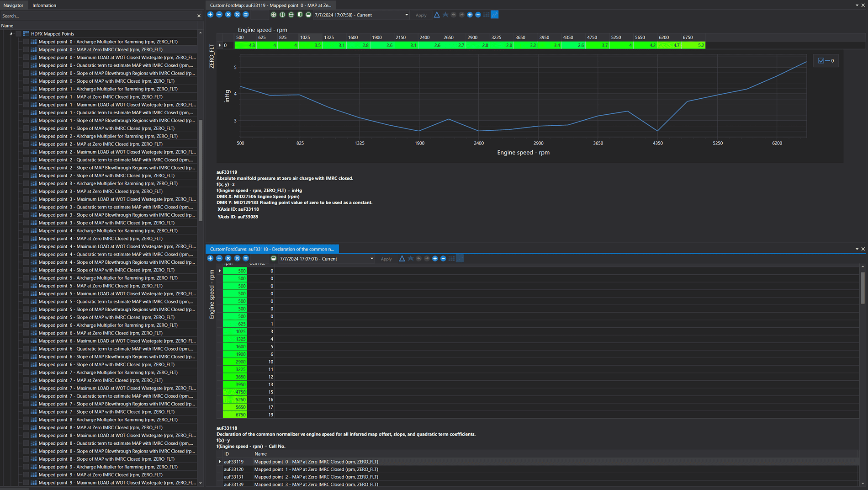Screen dimensions: 868x490
Task: Click the subtract icon in curve toolbar
Action: pyautogui.click(x=219, y=258)
